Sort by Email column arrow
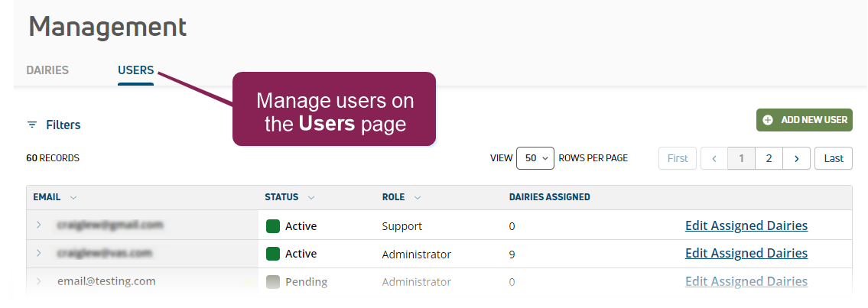The width and height of the screenshot is (868, 308). click(x=73, y=197)
